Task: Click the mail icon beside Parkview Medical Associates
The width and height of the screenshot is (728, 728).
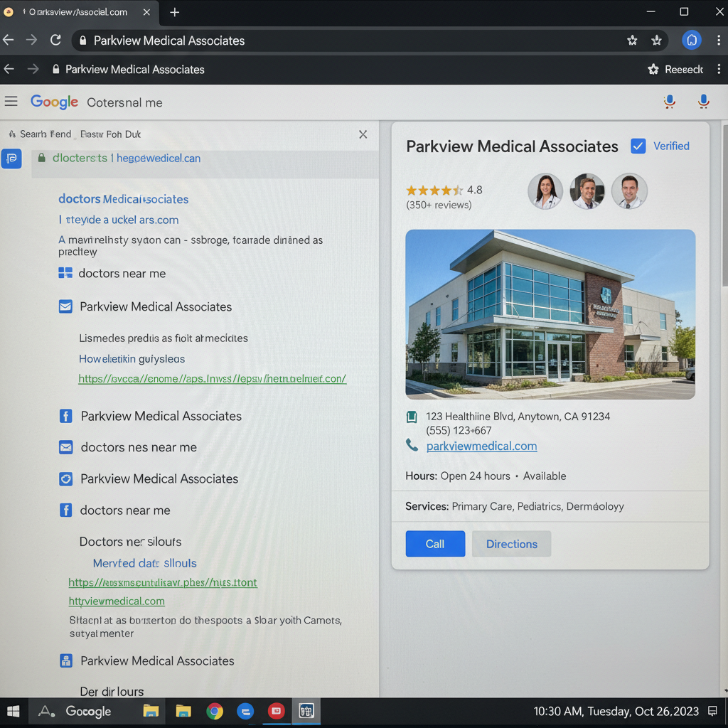Action: point(65,306)
